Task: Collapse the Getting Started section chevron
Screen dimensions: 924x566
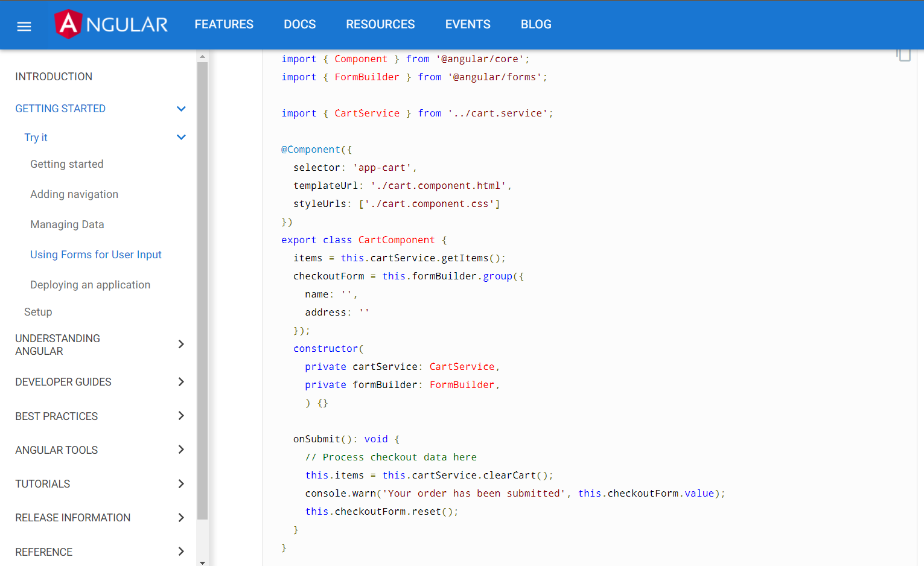Action: 181,109
